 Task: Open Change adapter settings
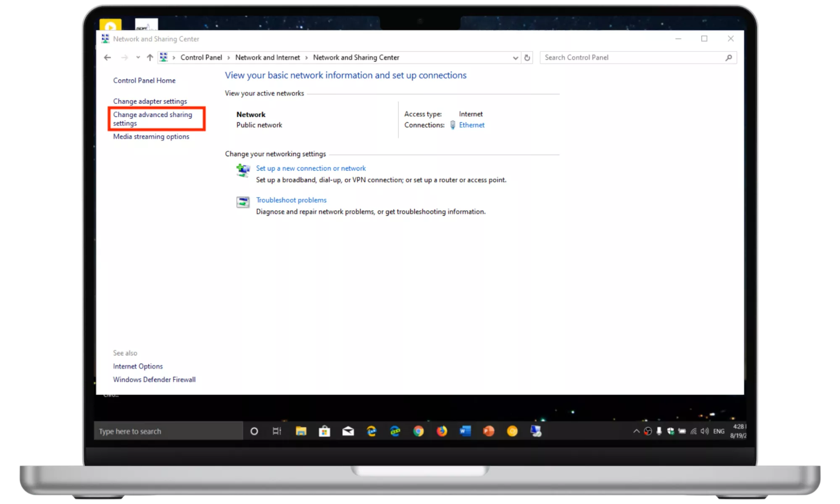click(x=150, y=101)
